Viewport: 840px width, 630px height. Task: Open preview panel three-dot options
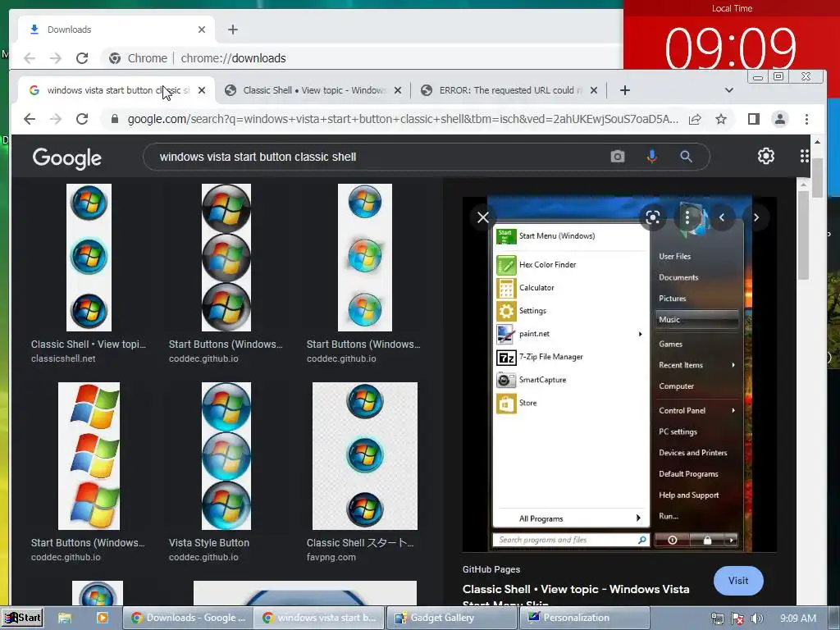687,217
